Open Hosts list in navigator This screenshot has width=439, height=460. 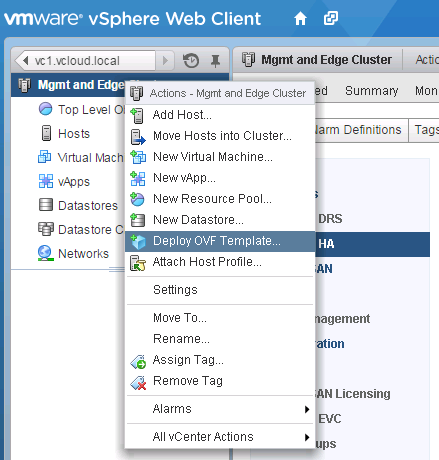tap(74, 134)
